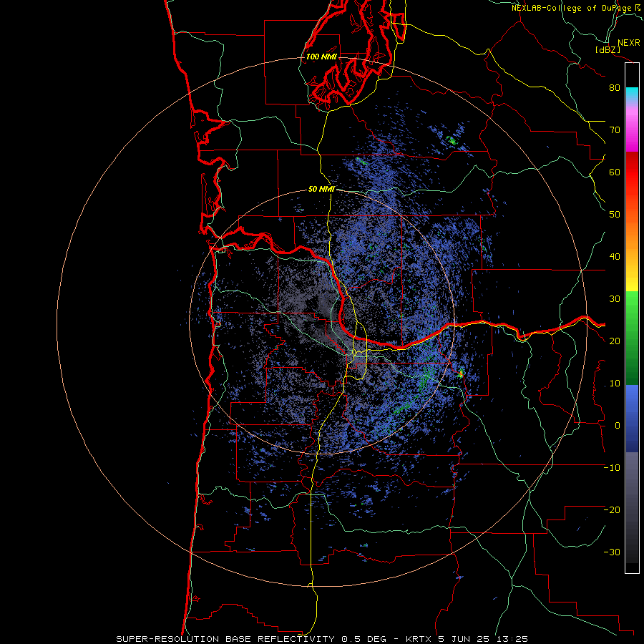This screenshot has height=644, width=644.
Task: Click the 50 NMI range ring label
Action: (x=321, y=190)
